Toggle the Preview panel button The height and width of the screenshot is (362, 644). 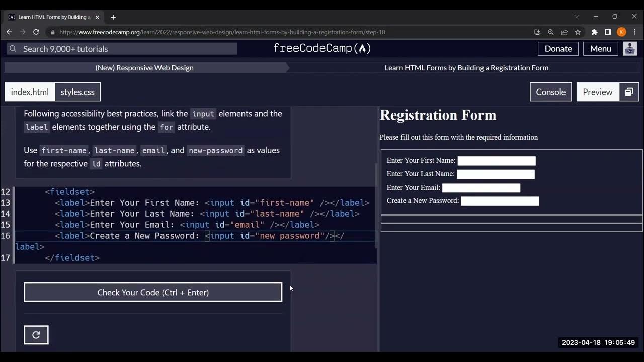coord(597,92)
